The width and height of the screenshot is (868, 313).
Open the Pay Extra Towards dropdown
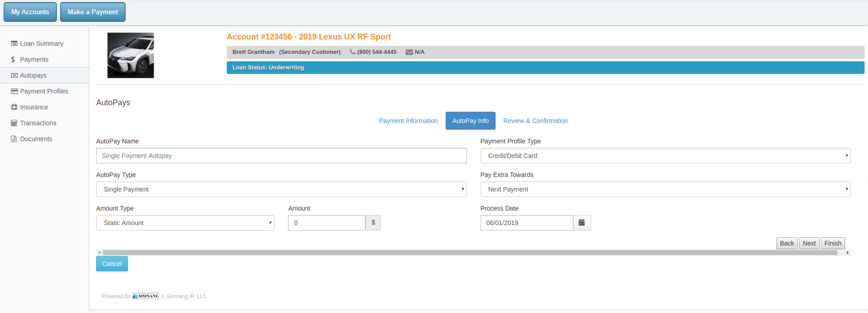[x=666, y=189]
